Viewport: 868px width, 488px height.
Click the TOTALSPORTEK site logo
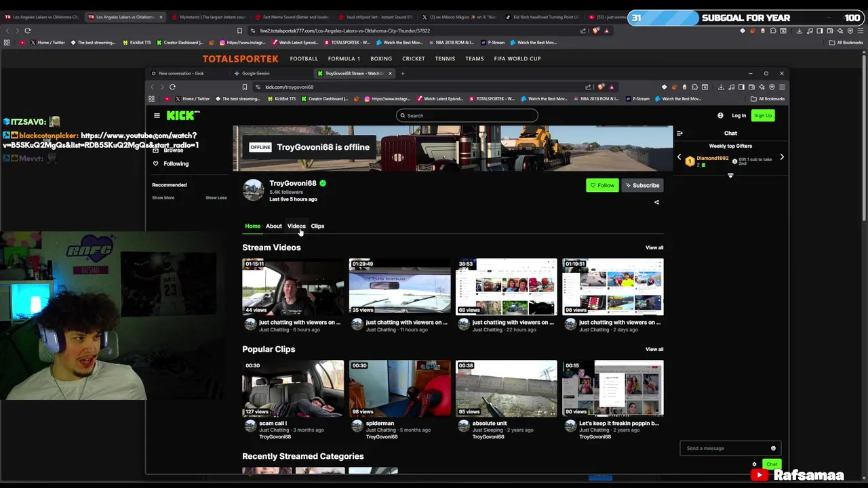240,59
